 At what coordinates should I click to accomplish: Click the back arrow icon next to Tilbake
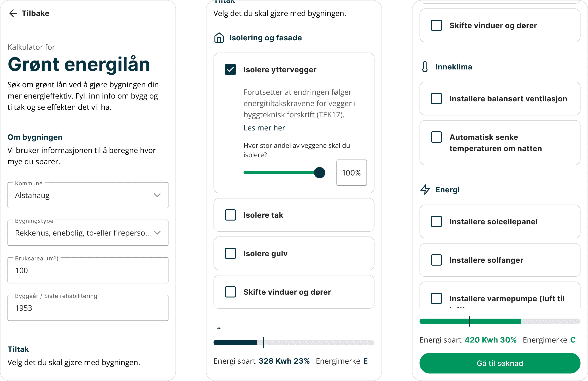[x=13, y=13]
